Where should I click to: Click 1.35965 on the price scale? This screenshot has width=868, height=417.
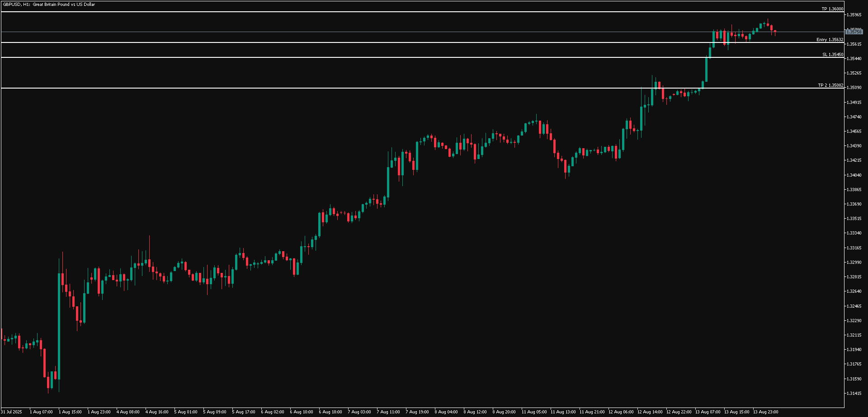coord(854,15)
